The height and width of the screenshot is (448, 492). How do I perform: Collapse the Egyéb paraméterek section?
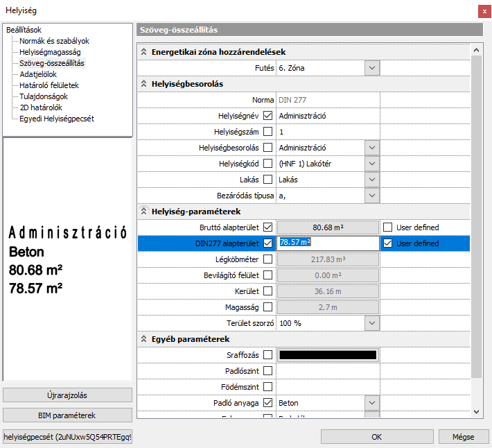(144, 339)
